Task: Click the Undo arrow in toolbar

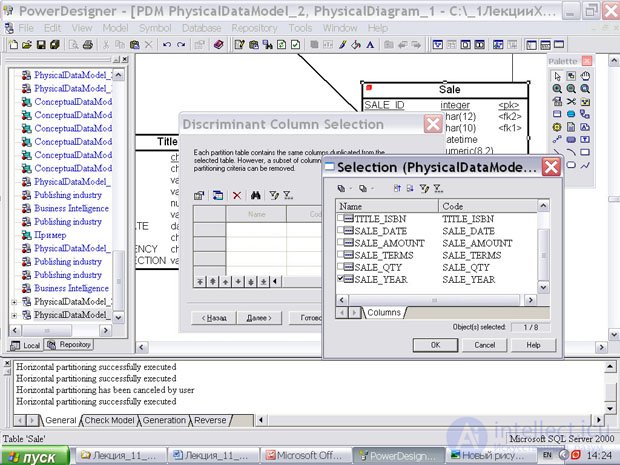Action: point(167,45)
